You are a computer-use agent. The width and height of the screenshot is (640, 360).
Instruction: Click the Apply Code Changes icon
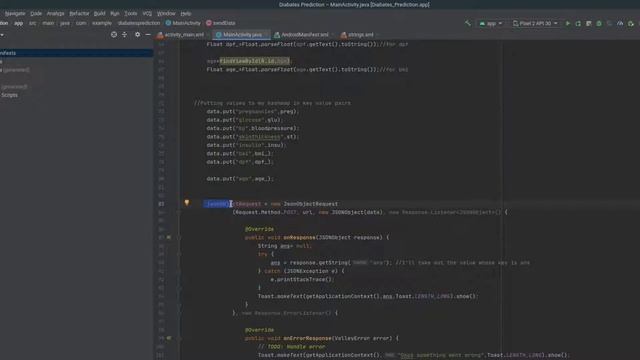pyautogui.click(x=589, y=23)
